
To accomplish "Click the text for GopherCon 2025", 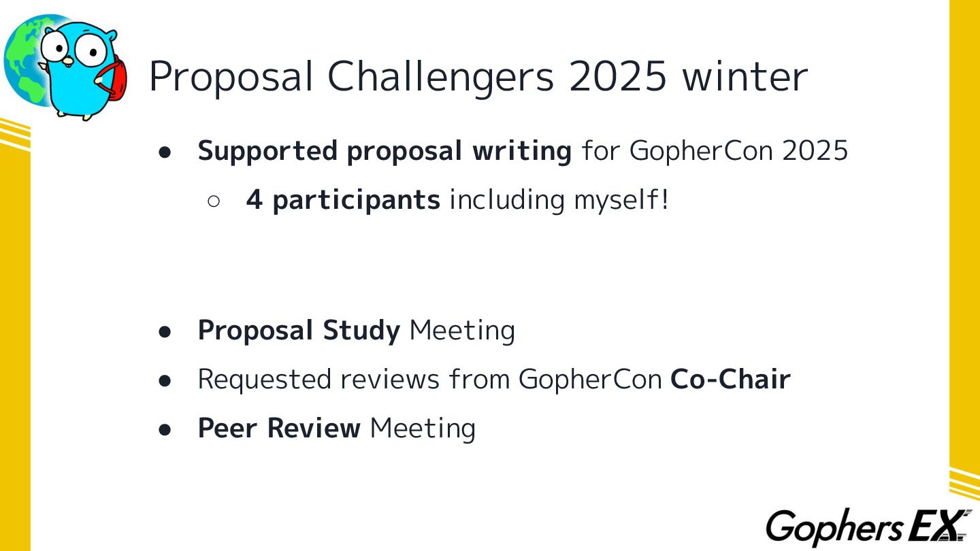I will (715, 150).
